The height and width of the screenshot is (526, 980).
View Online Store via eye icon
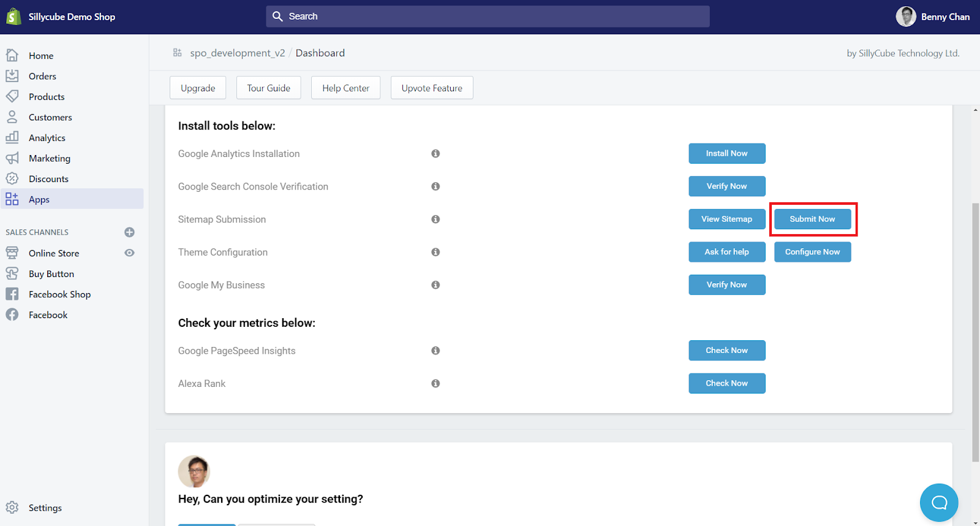tap(129, 253)
